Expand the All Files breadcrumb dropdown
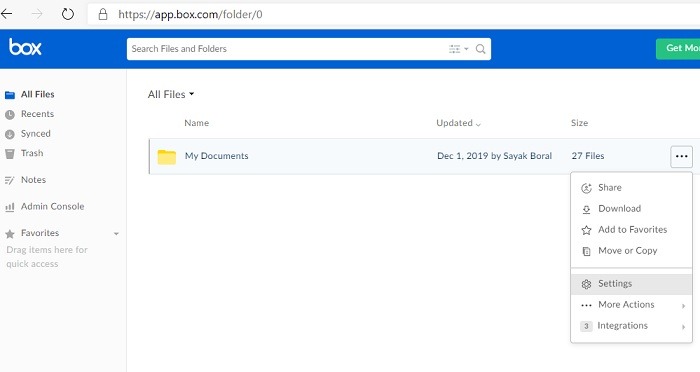Image resolution: width=700 pixels, height=372 pixels. [x=192, y=94]
